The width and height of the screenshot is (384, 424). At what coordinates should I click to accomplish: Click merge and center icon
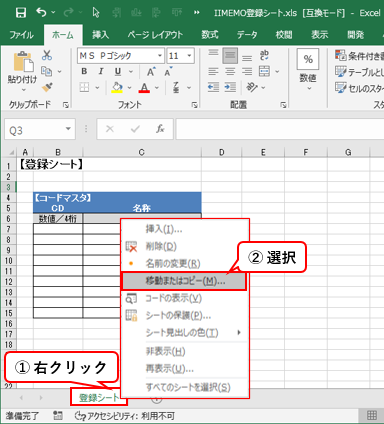coord(264,71)
